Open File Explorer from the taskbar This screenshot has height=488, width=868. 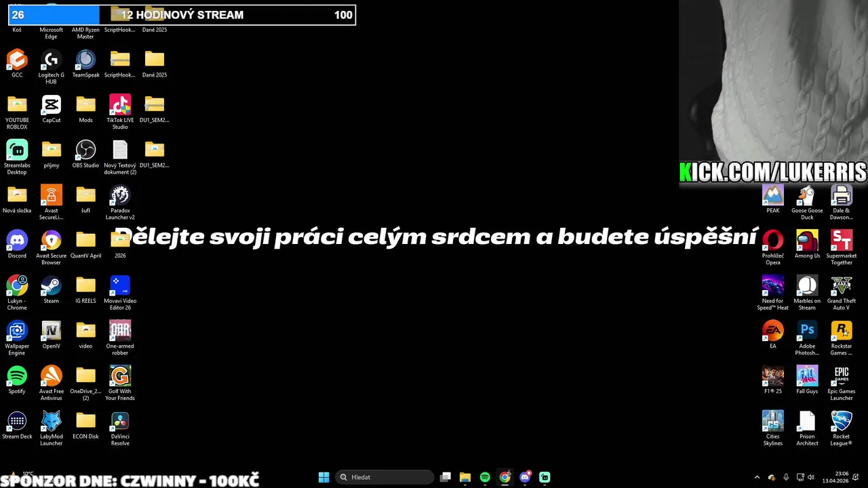pyautogui.click(x=465, y=477)
